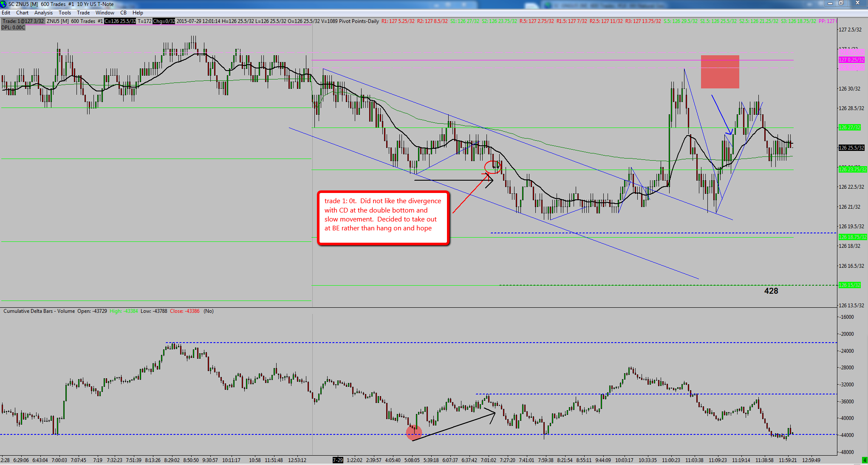Viewport: 868px width, 465px height.
Task: Click the 'R3: 127 13.75/32' pivot value
Action: tap(643, 21)
